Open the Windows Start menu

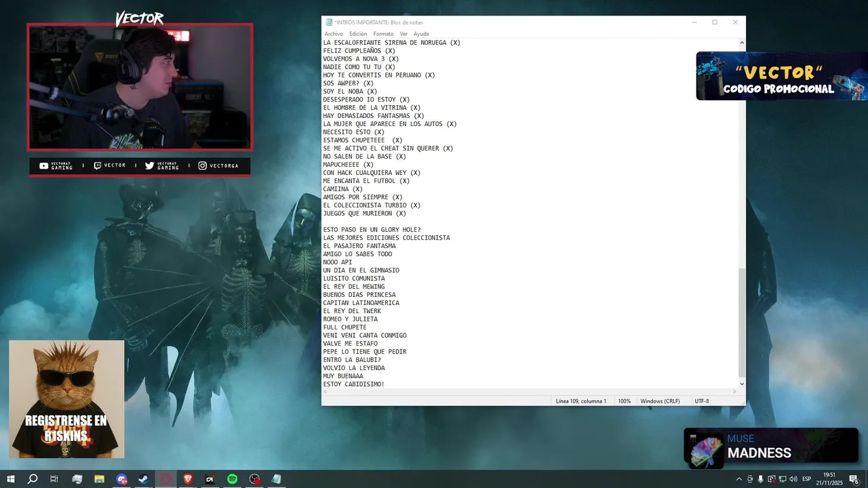tap(11, 479)
